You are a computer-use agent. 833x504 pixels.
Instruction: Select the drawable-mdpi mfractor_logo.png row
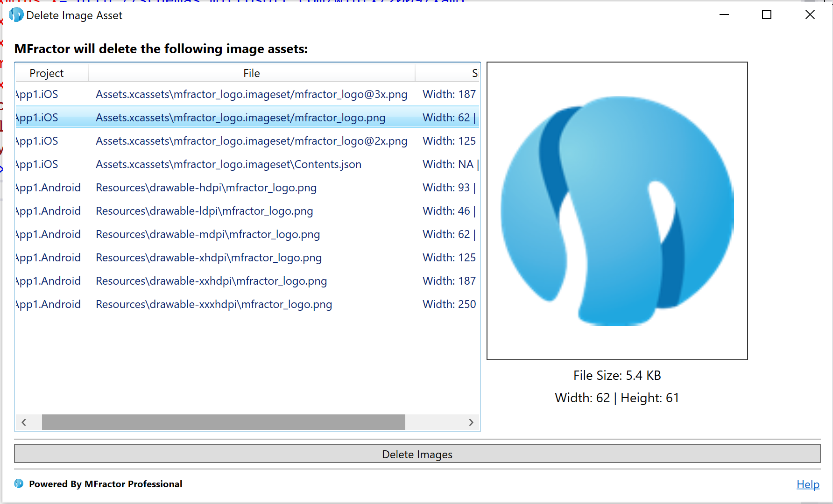247,234
